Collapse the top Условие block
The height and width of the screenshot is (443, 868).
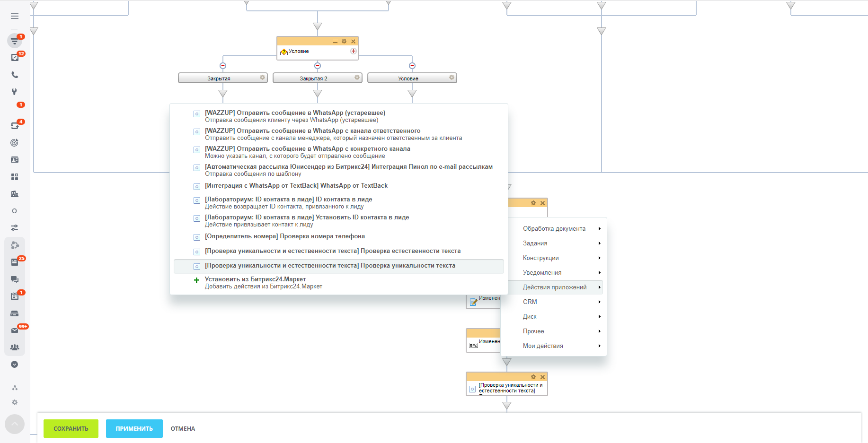point(335,42)
